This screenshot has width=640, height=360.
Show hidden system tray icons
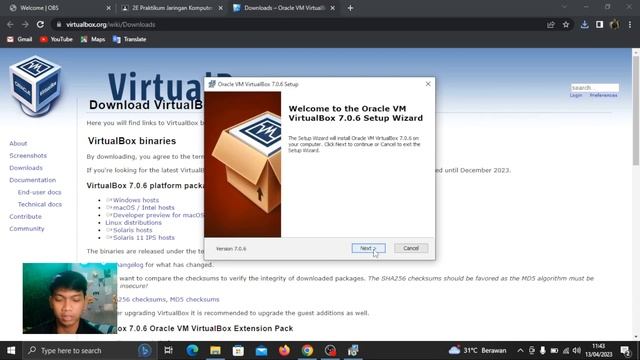point(520,350)
